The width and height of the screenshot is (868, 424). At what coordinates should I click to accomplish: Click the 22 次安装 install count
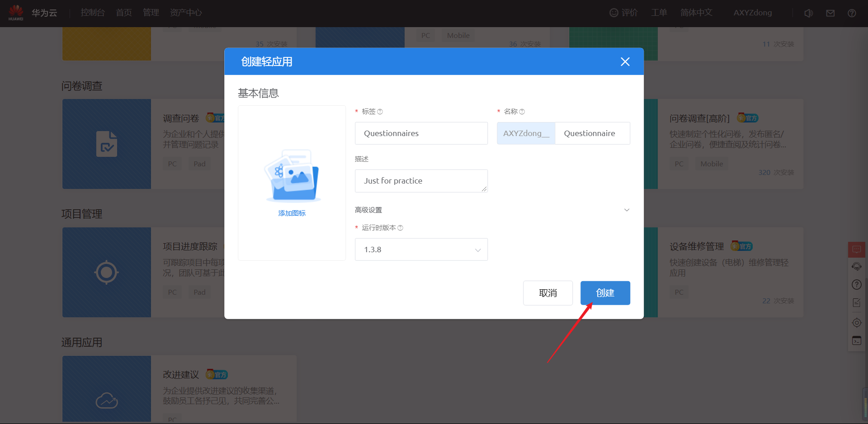pyautogui.click(x=778, y=301)
